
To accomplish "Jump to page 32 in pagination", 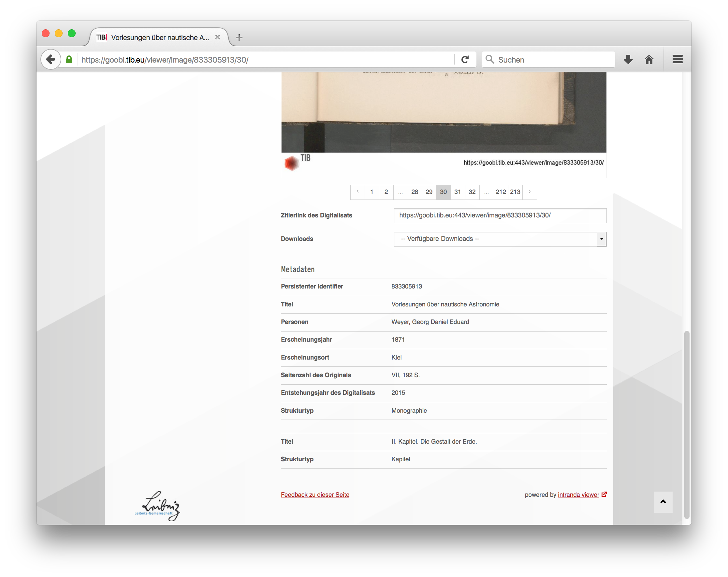I will click(472, 192).
